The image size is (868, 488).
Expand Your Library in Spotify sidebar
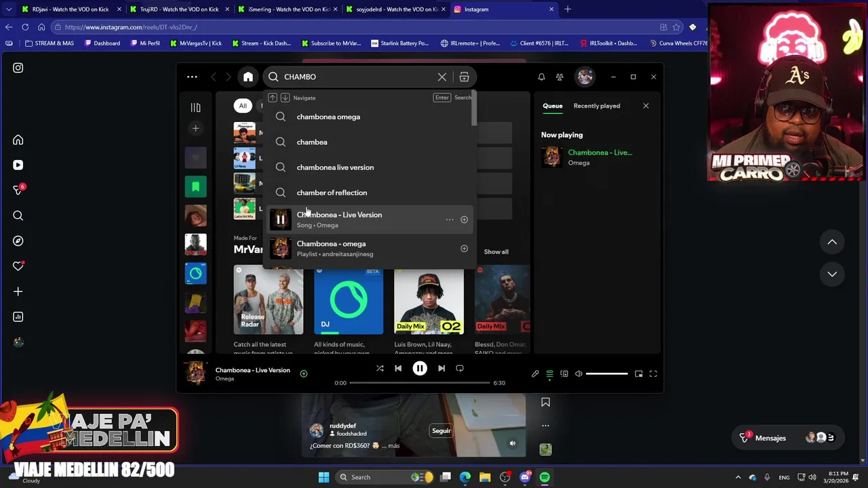pos(195,107)
